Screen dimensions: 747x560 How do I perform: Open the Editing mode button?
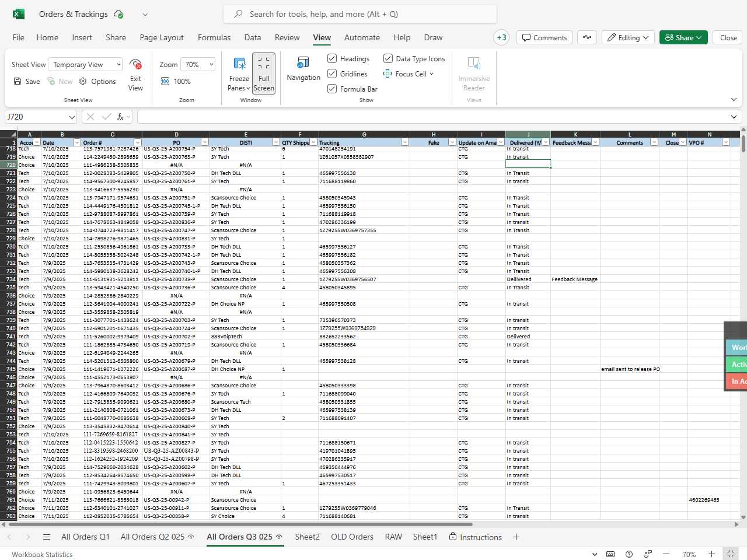628,37
